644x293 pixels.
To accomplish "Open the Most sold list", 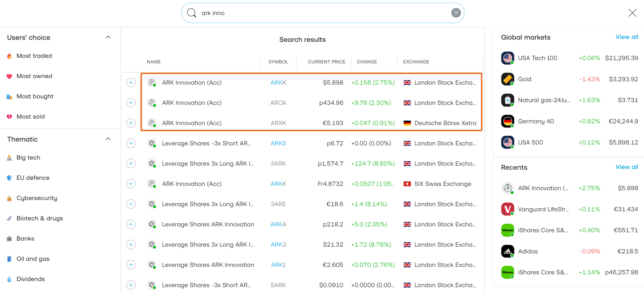I will click(31, 117).
